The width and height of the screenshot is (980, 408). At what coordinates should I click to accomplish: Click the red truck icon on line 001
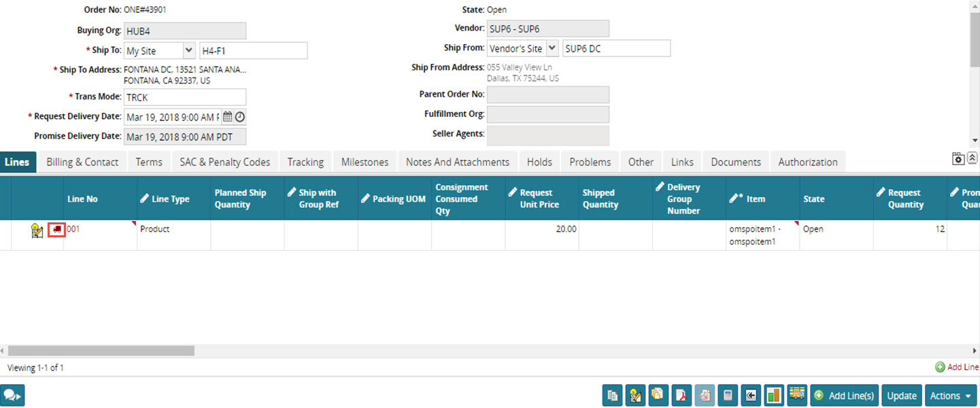click(x=56, y=230)
